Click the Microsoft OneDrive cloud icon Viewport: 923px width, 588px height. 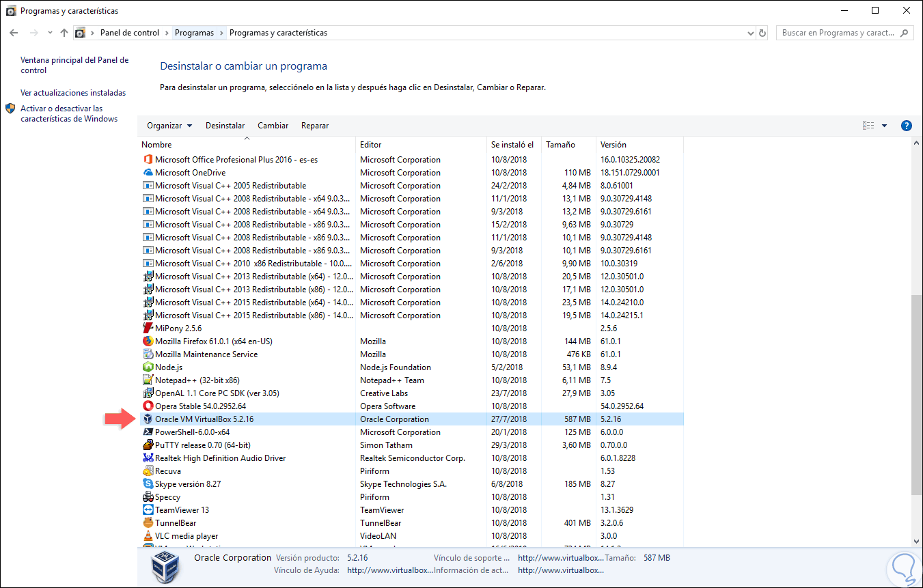click(x=148, y=173)
